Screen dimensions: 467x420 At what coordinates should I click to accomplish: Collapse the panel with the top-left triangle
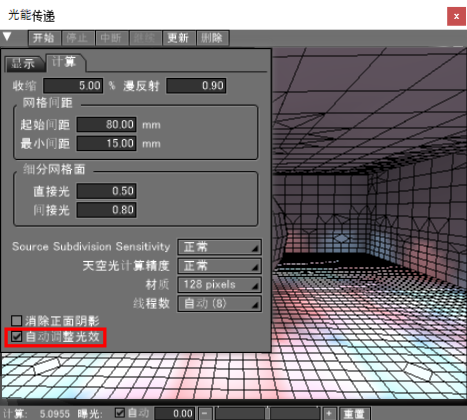tap(7, 37)
